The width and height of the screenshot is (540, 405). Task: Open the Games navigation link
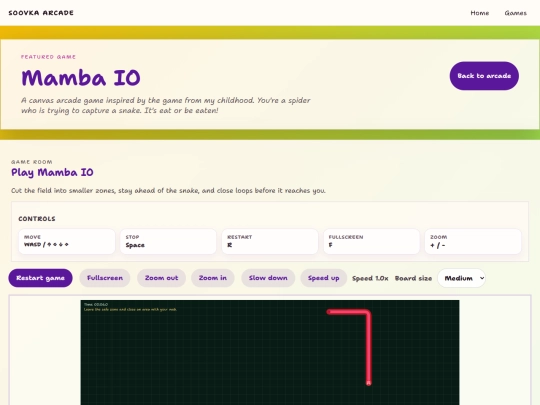(516, 13)
